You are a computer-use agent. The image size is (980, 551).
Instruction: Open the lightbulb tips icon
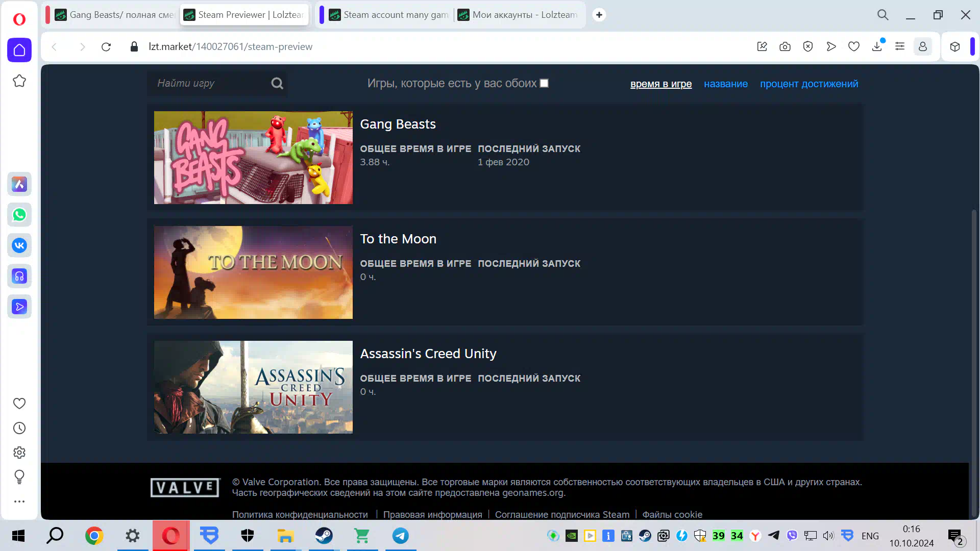[x=19, y=477]
